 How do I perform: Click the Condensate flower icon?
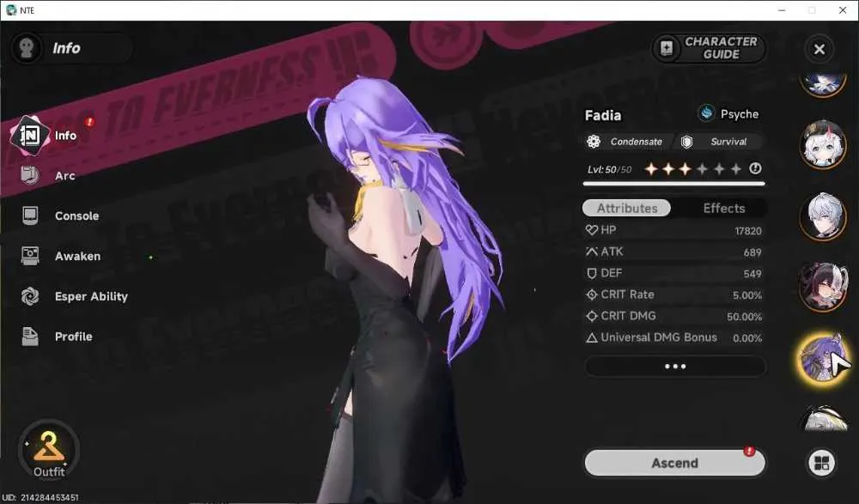[594, 142]
